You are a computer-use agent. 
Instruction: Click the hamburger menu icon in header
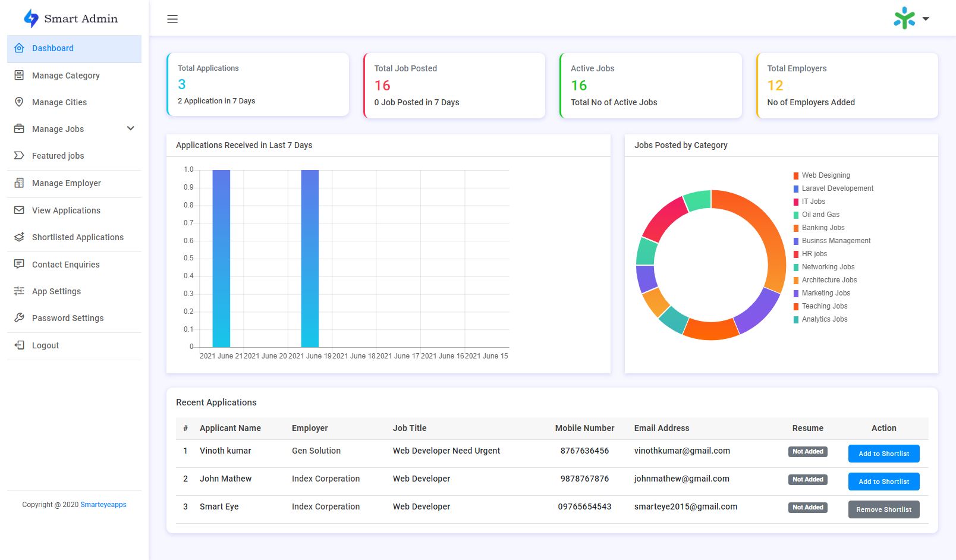[x=172, y=19]
